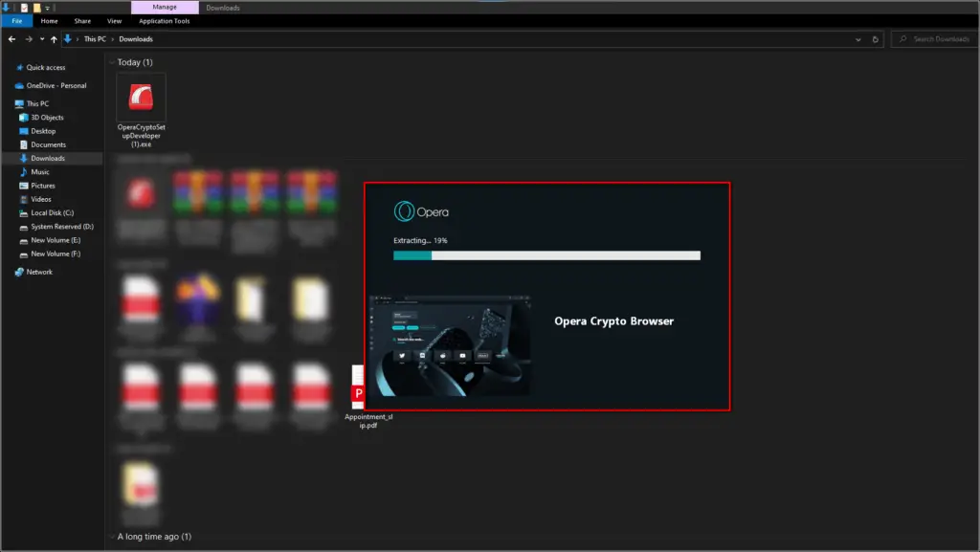
Task: Select OneDrive - Personal in sidebar
Action: (x=56, y=85)
